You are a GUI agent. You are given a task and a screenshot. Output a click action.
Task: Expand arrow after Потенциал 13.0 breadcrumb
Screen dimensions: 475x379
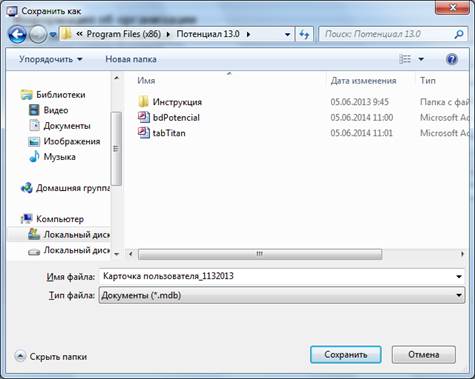(x=248, y=34)
